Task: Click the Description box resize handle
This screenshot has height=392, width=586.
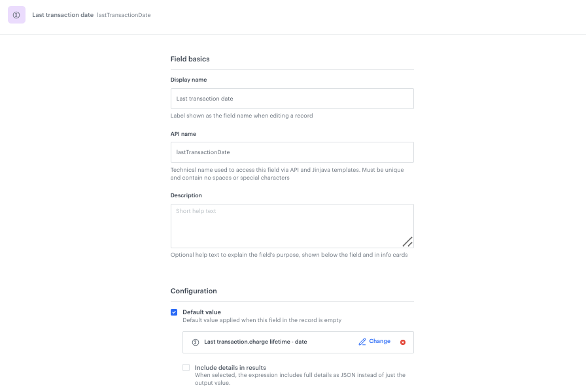Action: tap(407, 241)
